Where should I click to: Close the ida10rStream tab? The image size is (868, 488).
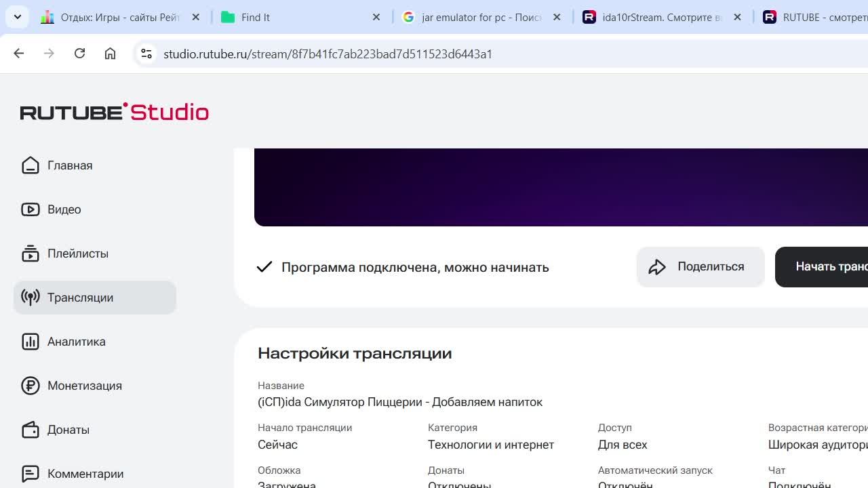tap(737, 18)
